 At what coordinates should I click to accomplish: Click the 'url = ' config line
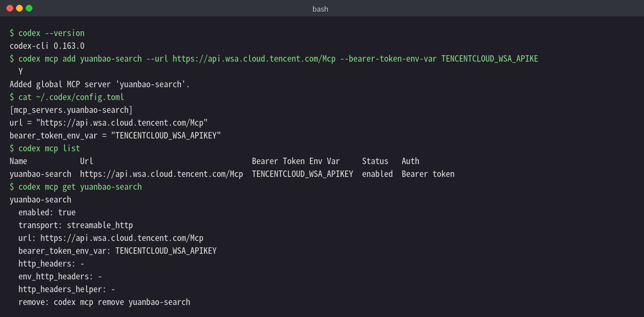pos(109,123)
